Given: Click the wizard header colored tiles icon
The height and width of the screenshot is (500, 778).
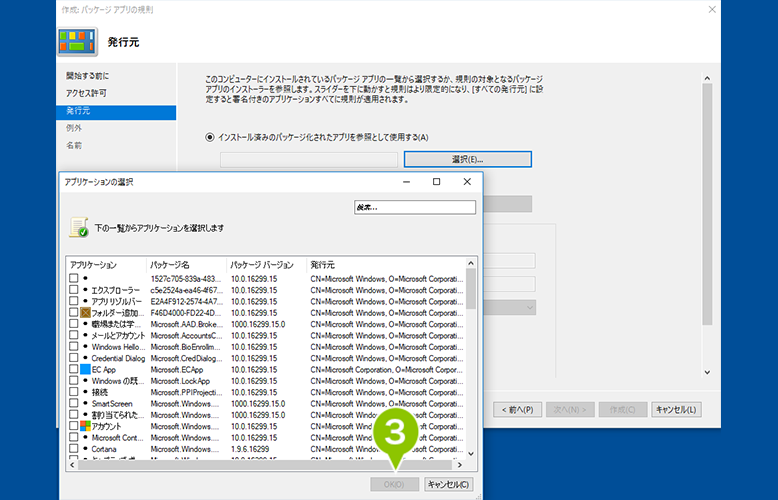Looking at the screenshot, I should (x=77, y=42).
